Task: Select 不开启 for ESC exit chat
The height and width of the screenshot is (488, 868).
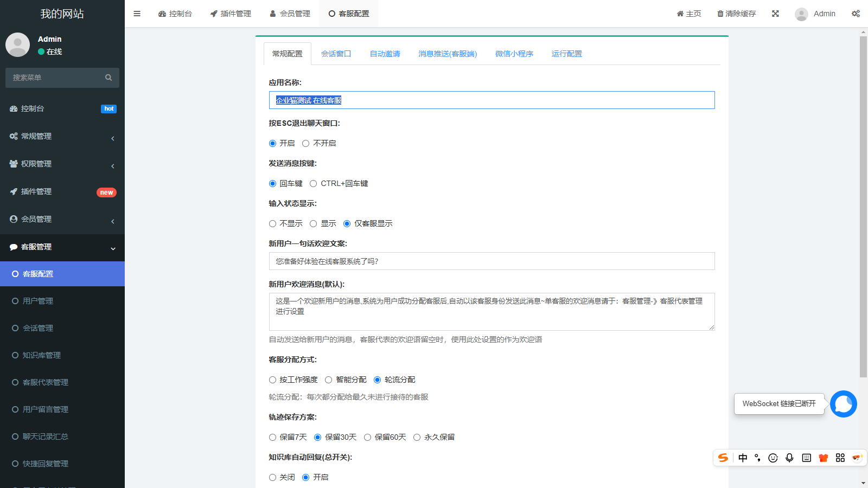Action: coord(305,143)
